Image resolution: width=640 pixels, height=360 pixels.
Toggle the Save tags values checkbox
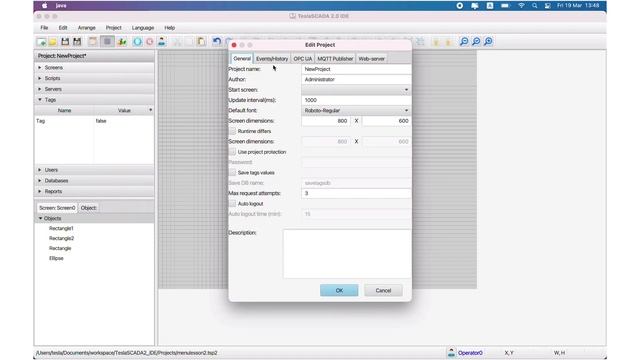(233, 173)
